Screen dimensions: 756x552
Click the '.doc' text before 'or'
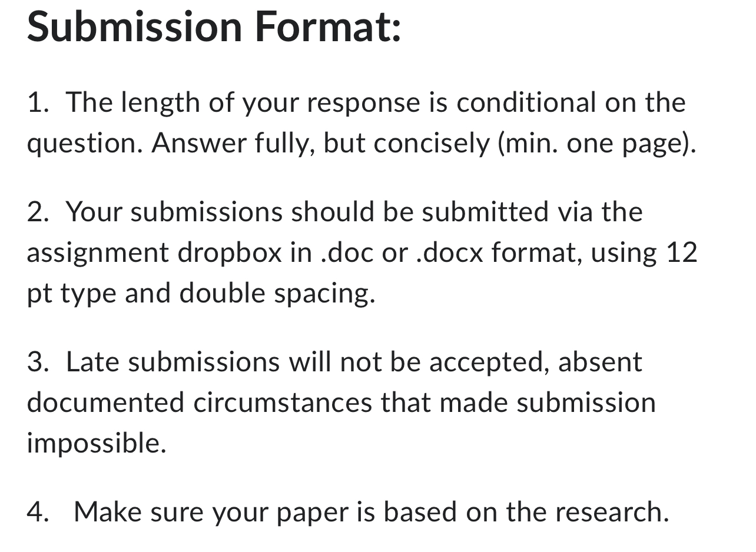[x=349, y=252]
